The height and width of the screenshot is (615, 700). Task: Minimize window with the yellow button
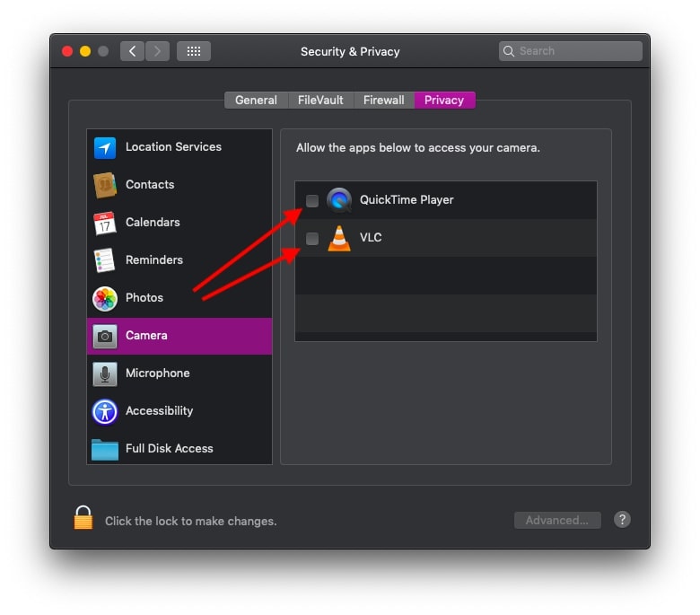click(x=85, y=51)
